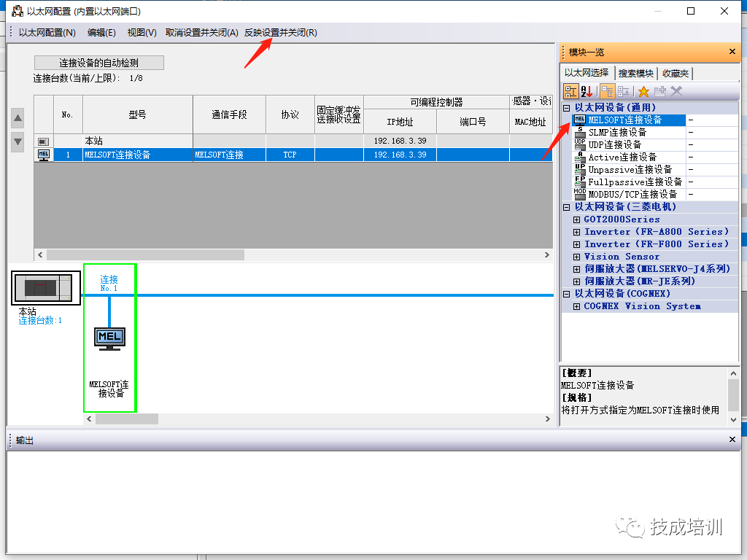Switch to the 搜索模块 tab
Image resolution: width=747 pixels, height=560 pixels.
pyautogui.click(x=636, y=74)
